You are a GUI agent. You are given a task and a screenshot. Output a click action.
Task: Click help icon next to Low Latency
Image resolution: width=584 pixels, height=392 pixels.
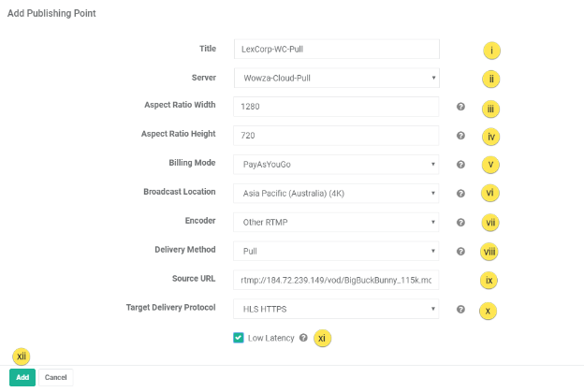[x=303, y=338]
